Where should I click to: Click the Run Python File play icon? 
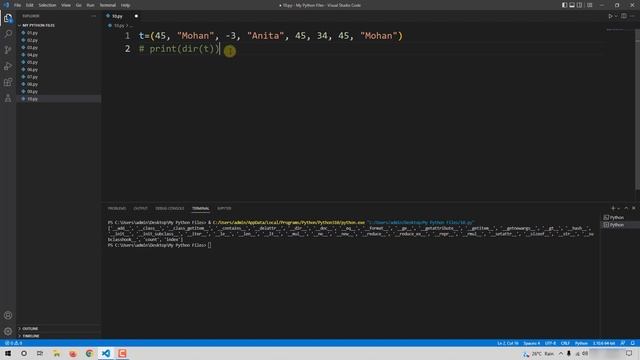pyautogui.click(x=610, y=16)
